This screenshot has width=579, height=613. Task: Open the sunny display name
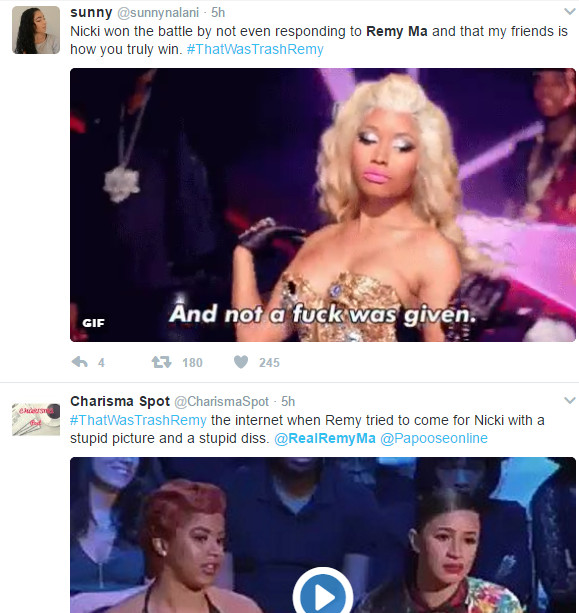tap(91, 13)
